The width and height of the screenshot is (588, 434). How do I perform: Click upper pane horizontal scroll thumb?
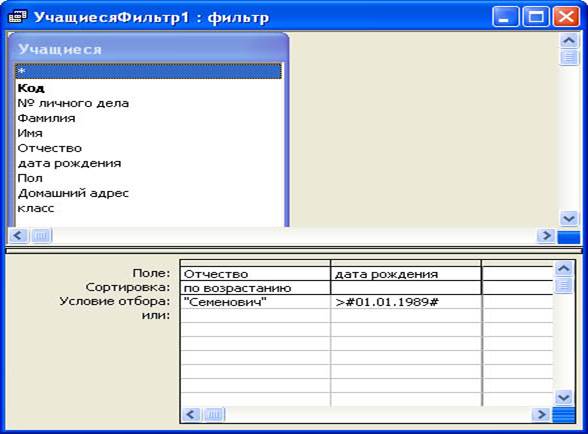tap(41, 236)
